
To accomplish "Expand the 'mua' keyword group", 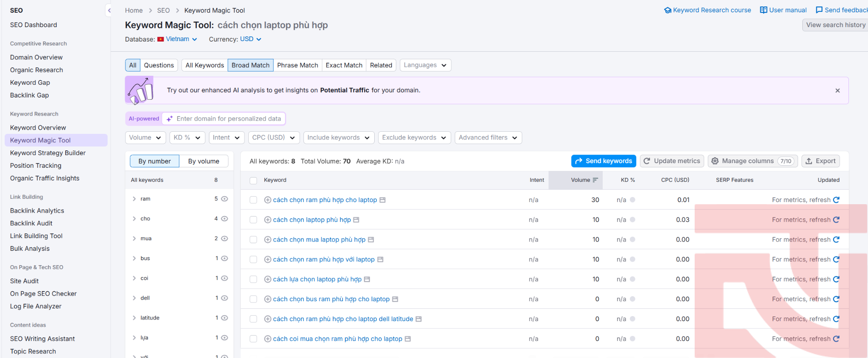I will pyautogui.click(x=134, y=239).
